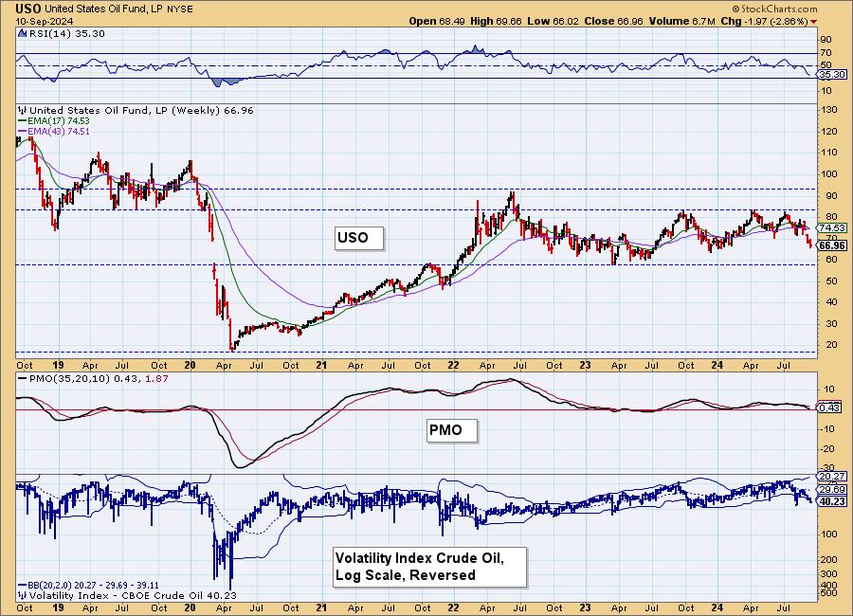Click the purple EMA(43) legend line swatch

tap(23, 132)
